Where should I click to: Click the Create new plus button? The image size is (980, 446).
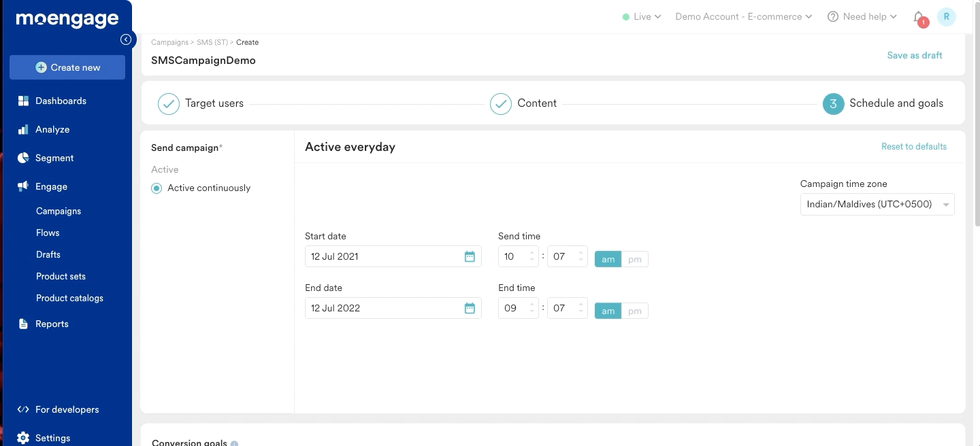point(67,67)
